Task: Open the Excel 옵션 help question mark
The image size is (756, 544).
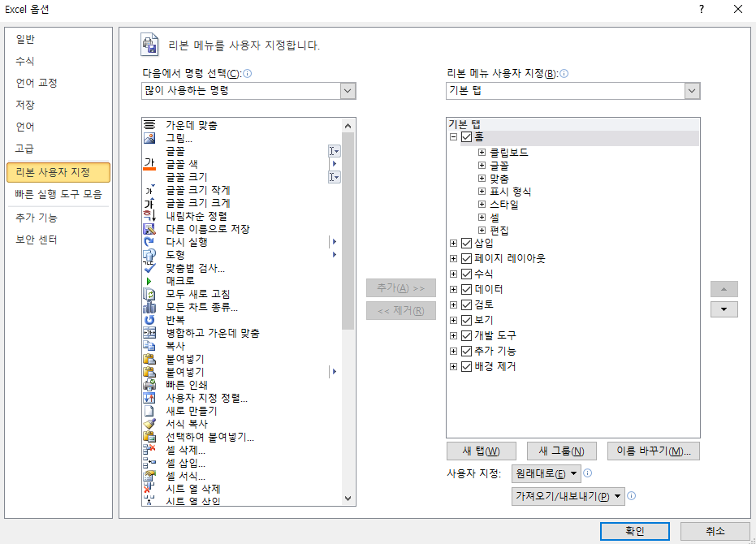Action: pyautogui.click(x=702, y=9)
